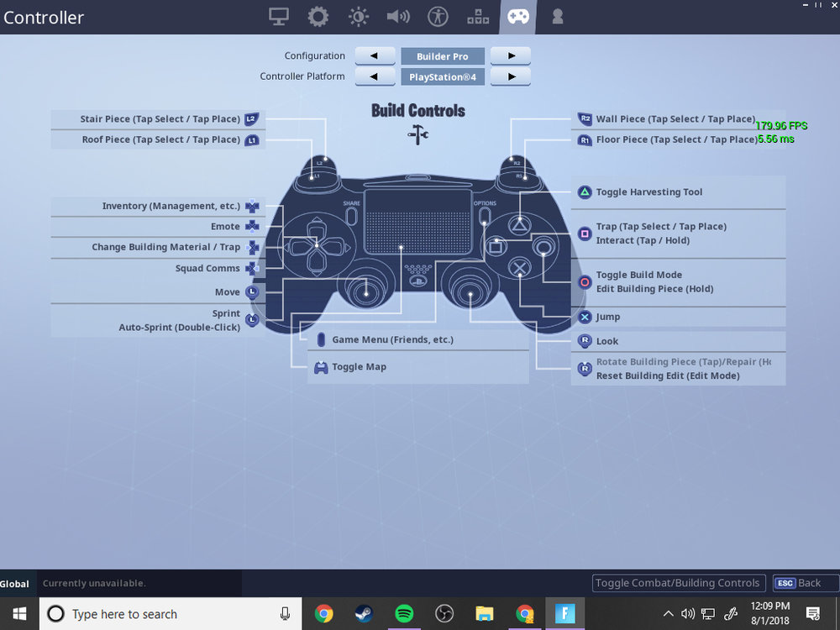
Task: Click the Global chat channel label
Action: (x=14, y=584)
